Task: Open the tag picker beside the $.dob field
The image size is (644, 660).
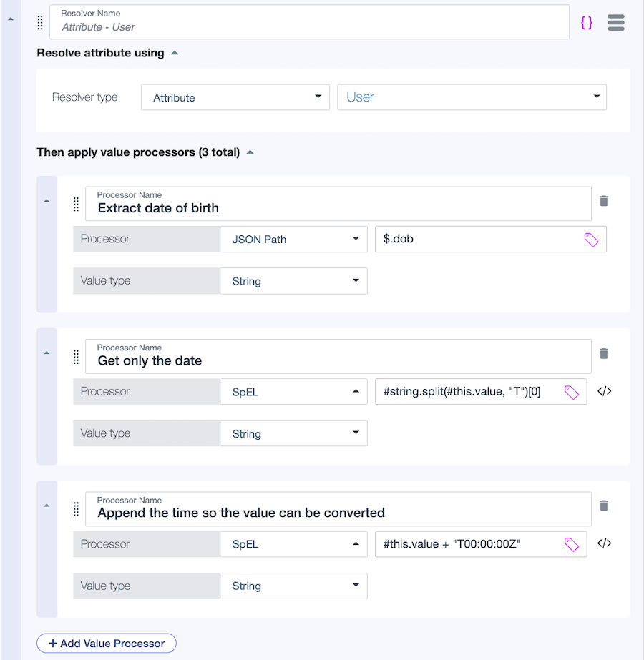Action: click(592, 239)
